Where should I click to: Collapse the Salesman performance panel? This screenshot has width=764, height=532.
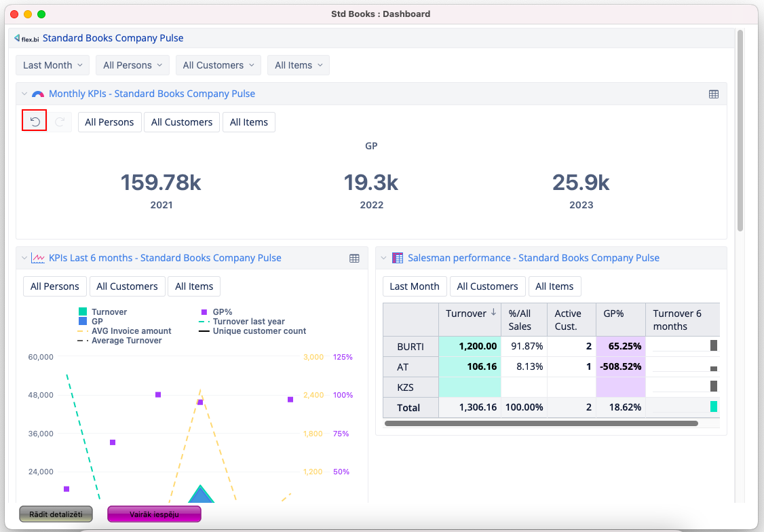click(383, 259)
